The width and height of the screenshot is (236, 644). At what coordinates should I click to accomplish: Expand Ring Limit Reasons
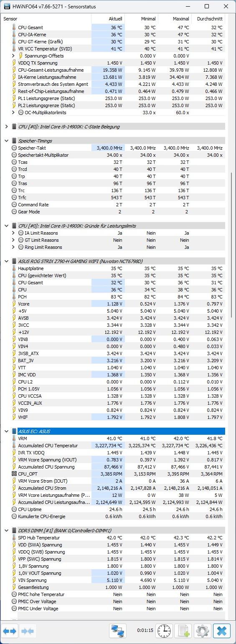13,247
